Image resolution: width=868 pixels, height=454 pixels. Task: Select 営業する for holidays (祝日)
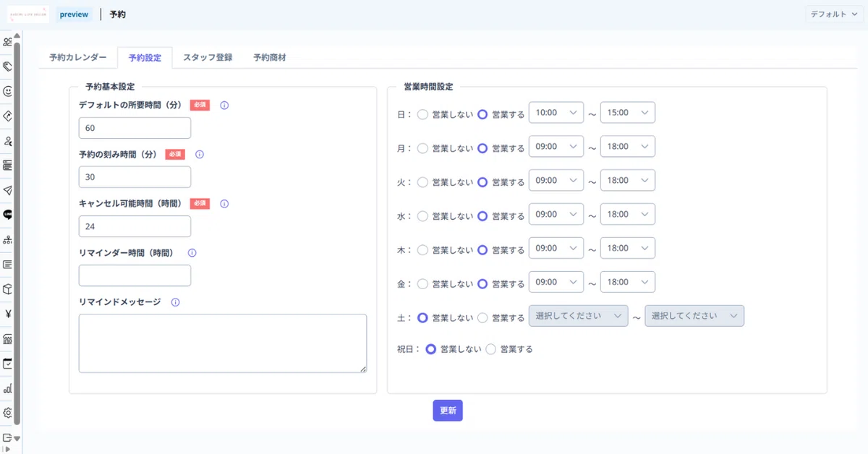pos(491,349)
